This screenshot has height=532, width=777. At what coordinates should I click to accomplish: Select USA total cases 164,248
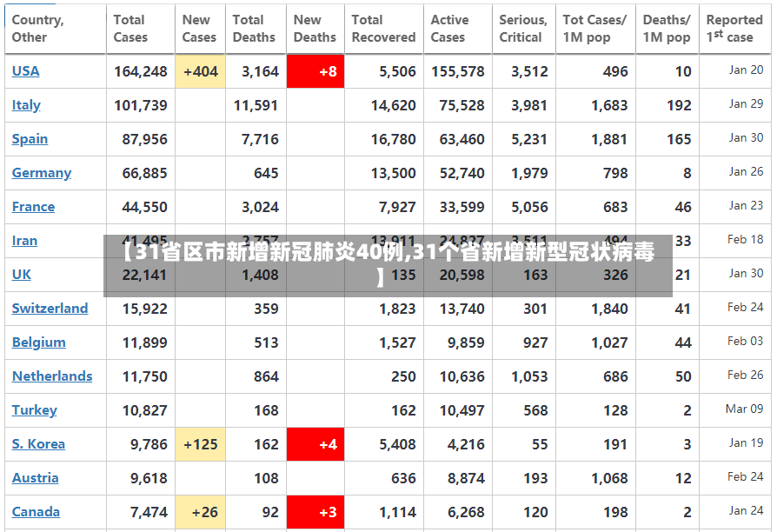coord(141,71)
